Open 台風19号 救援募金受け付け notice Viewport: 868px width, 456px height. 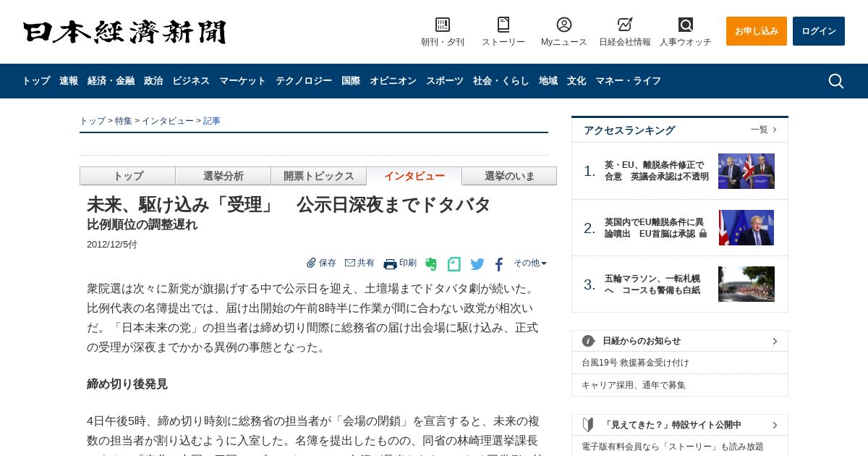tap(635, 363)
